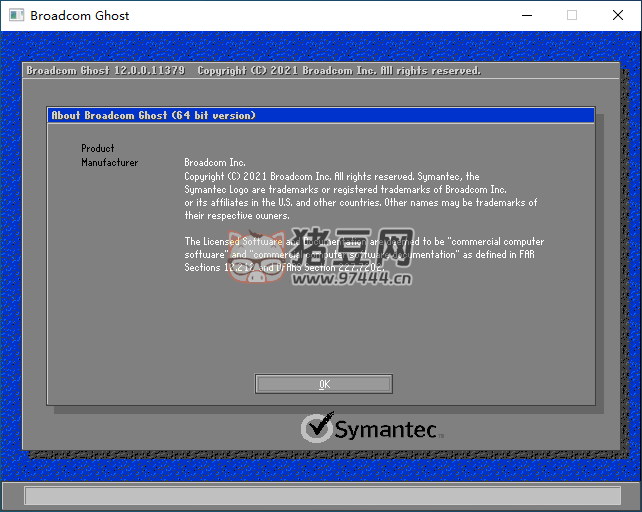Maximize the Broadcom Ghost window

pos(572,16)
